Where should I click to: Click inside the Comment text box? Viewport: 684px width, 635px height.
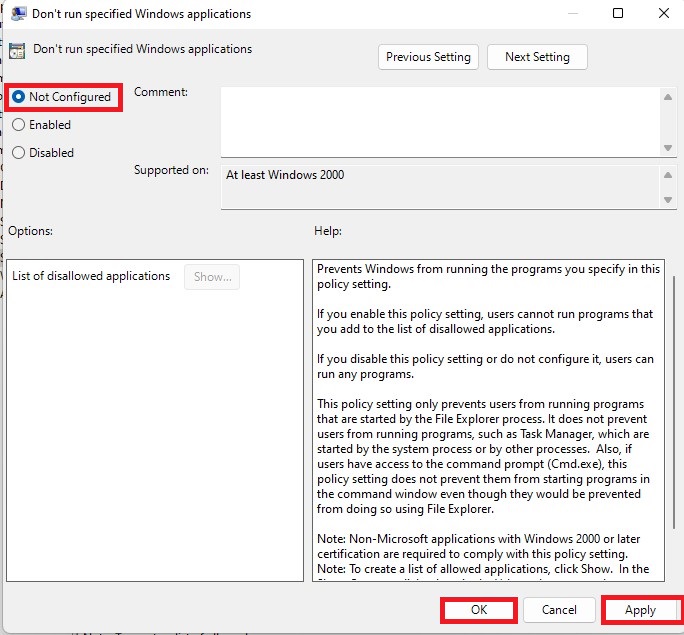coord(441,122)
